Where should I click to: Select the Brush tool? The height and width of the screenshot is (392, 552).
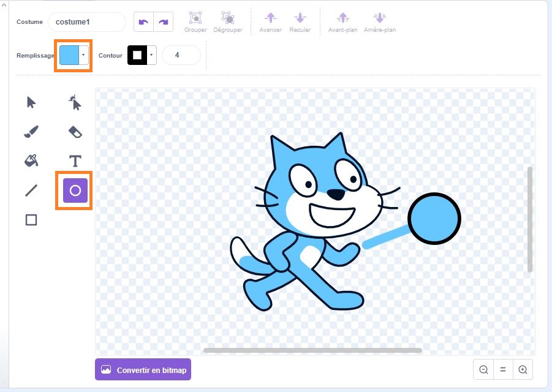point(31,132)
